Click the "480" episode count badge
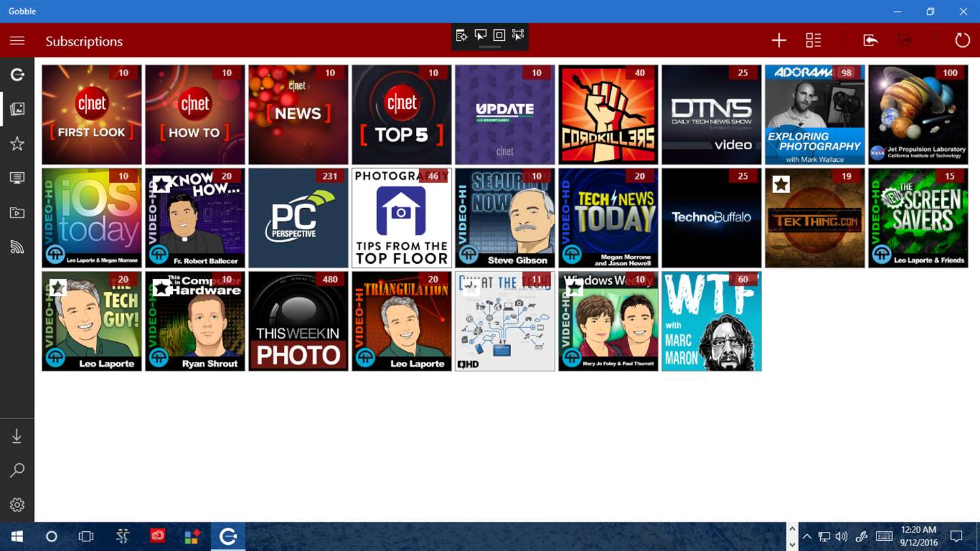 coord(330,280)
